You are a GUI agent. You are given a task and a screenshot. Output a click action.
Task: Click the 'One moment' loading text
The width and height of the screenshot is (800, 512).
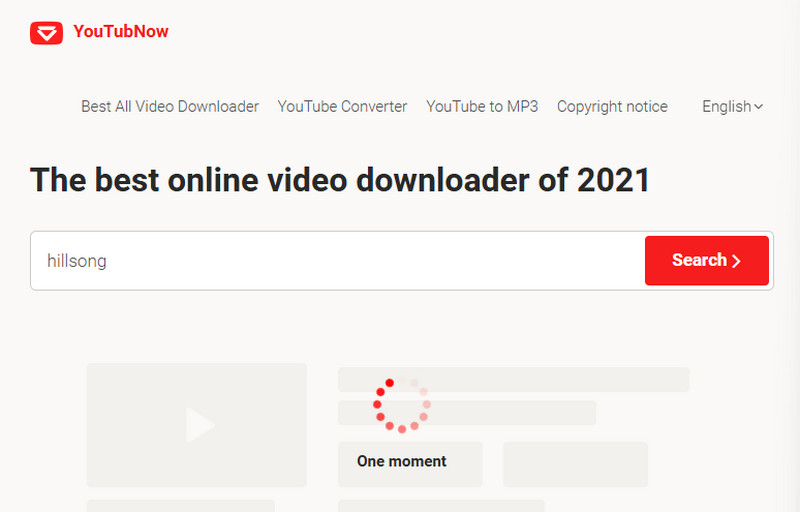click(402, 461)
